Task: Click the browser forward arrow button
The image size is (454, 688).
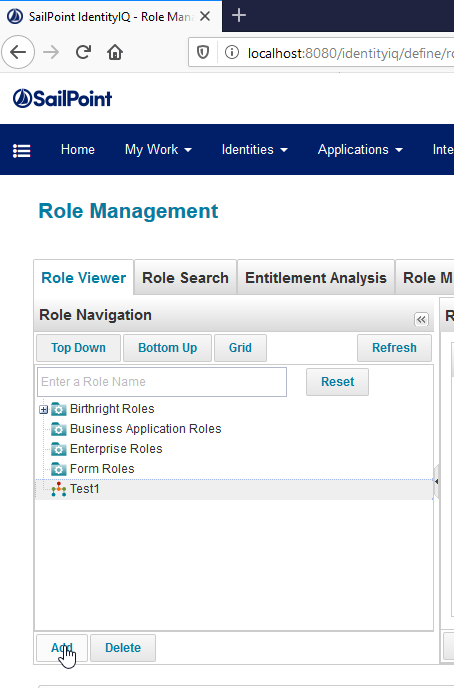Action: click(x=51, y=52)
